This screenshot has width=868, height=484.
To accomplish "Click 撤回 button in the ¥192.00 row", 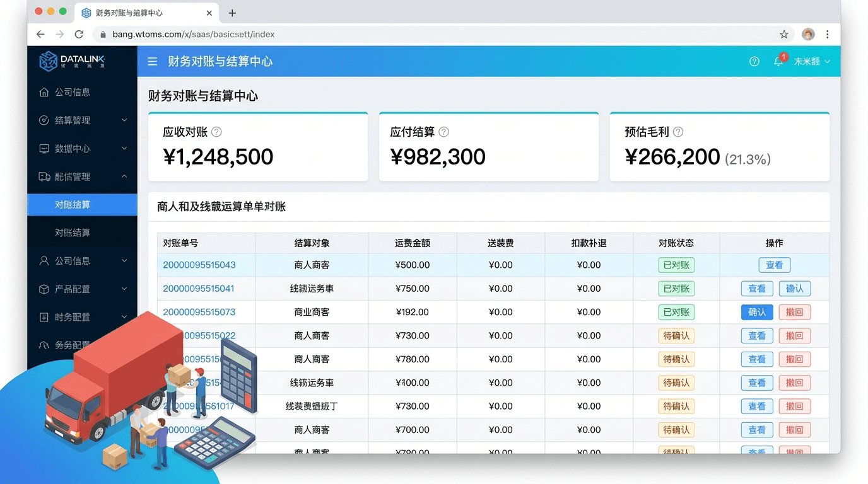I will point(795,312).
